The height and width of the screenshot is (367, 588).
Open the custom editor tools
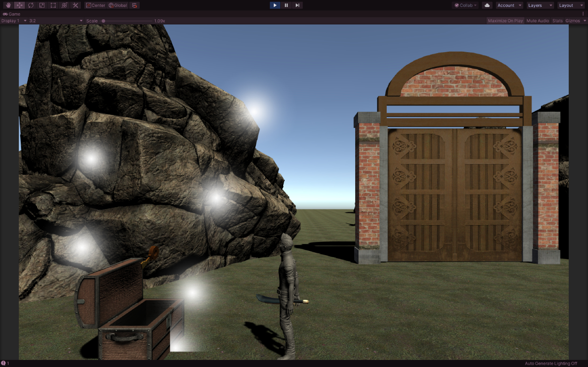75,5
